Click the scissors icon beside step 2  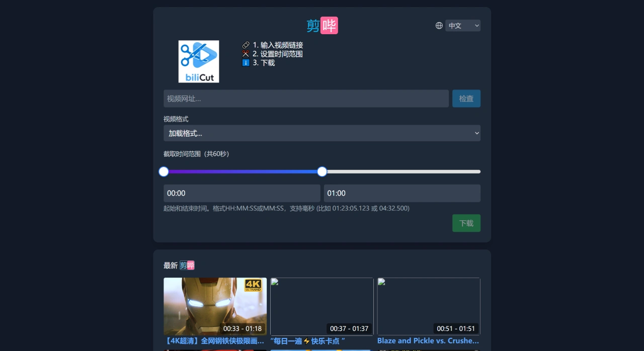[246, 54]
